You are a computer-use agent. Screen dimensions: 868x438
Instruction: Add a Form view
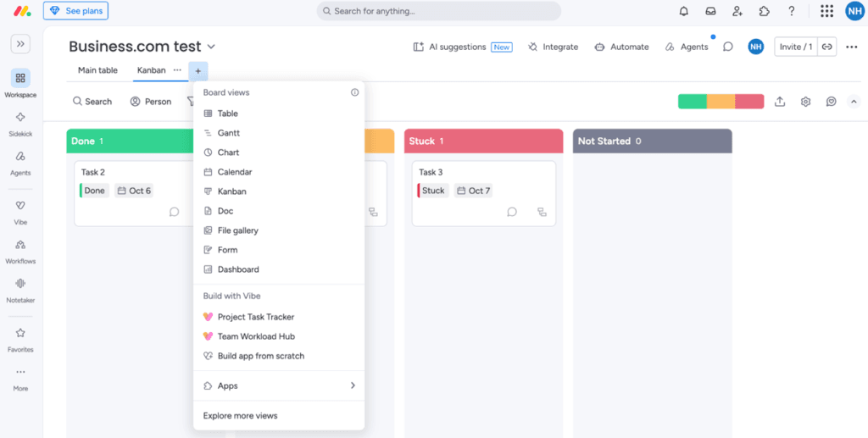point(278,250)
